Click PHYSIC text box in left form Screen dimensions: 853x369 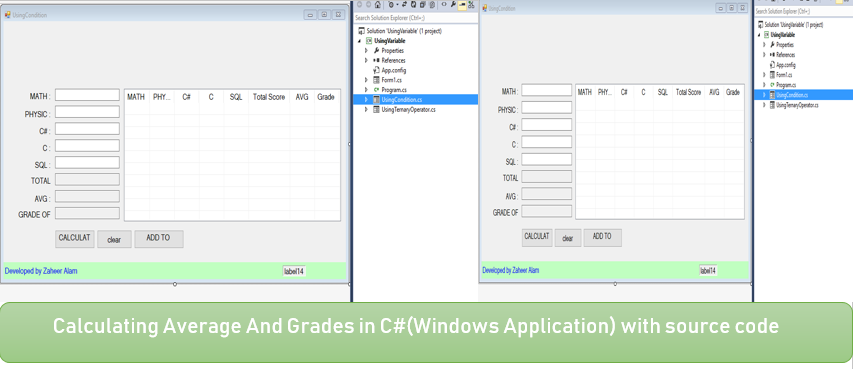[87, 112]
